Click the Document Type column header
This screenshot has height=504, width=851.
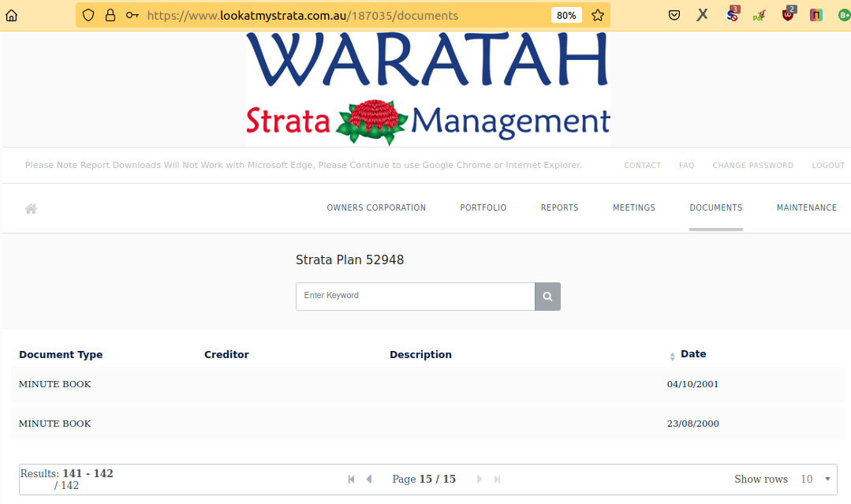[61, 355]
